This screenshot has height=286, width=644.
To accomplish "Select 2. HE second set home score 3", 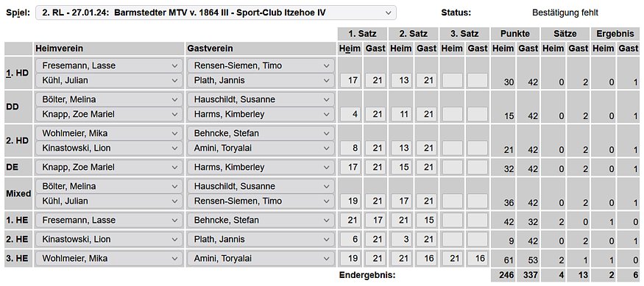I will (401, 240).
